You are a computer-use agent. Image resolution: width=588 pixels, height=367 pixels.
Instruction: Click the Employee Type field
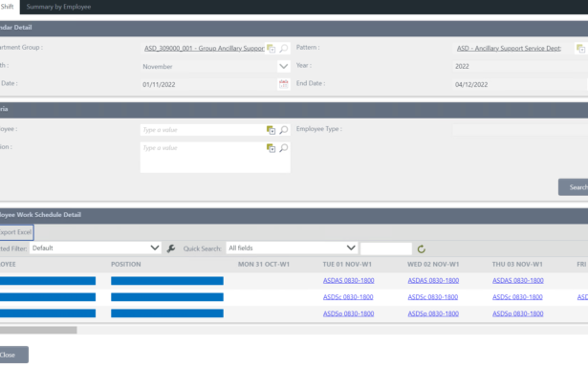coord(520,130)
